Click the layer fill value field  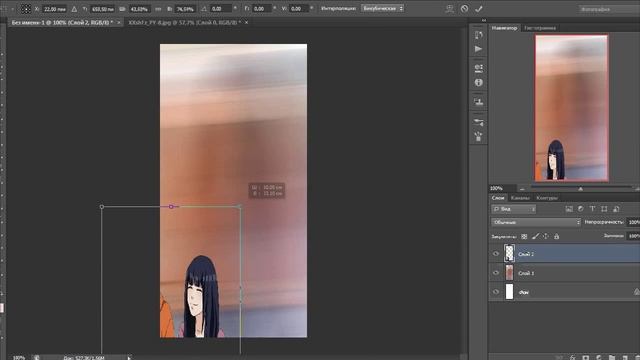pyautogui.click(x=633, y=236)
